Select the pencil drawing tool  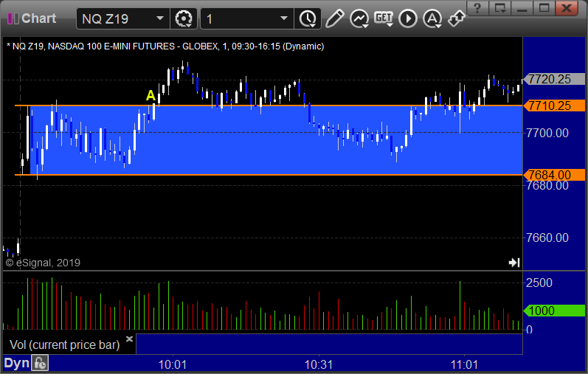pos(334,18)
